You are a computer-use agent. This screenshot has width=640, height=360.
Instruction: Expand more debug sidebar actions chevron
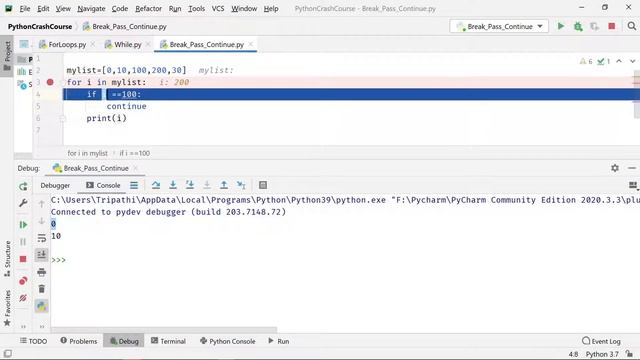pos(23,327)
